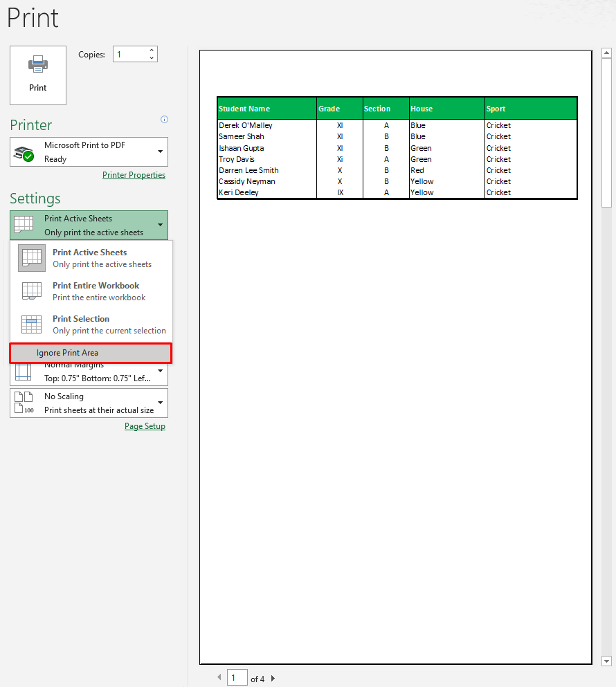Decrease copies with the down stepper arrow

[151, 57]
